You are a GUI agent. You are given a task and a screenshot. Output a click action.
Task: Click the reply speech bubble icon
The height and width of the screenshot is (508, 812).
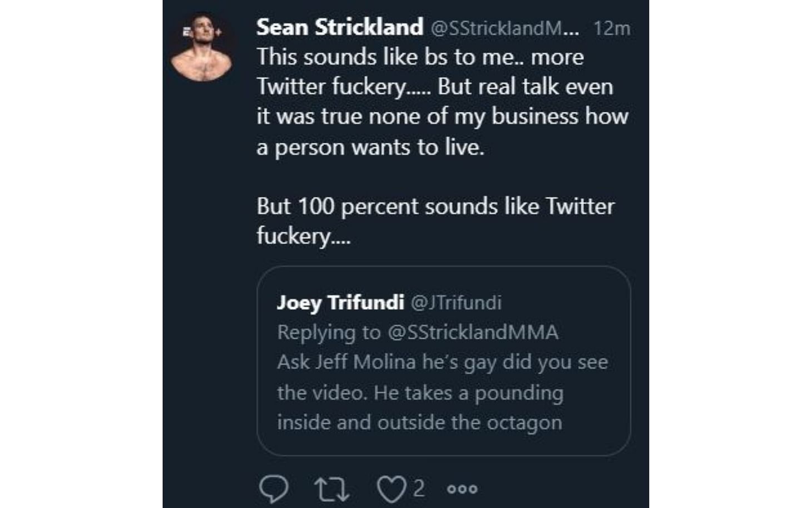pos(274,489)
